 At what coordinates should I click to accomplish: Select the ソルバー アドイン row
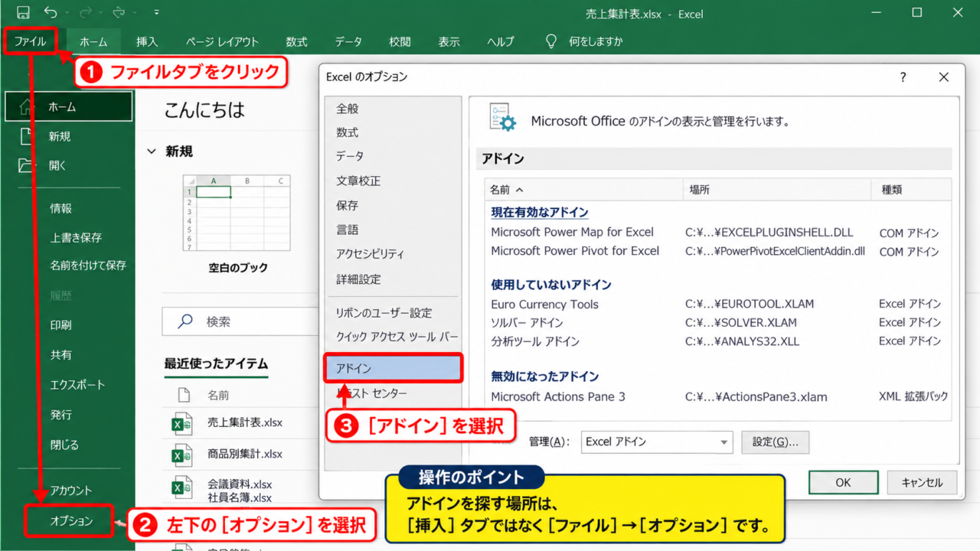pyautogui.click(x=718, y=322)
